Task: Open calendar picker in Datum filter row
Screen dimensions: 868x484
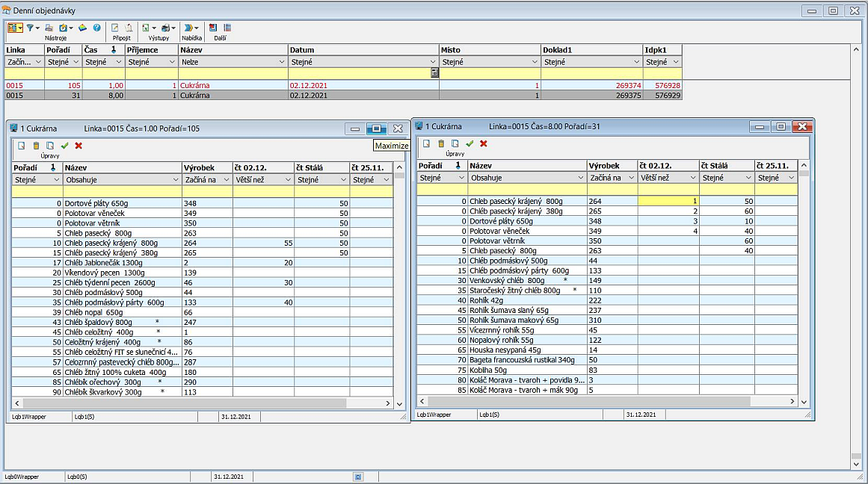Action: (434, 73)
